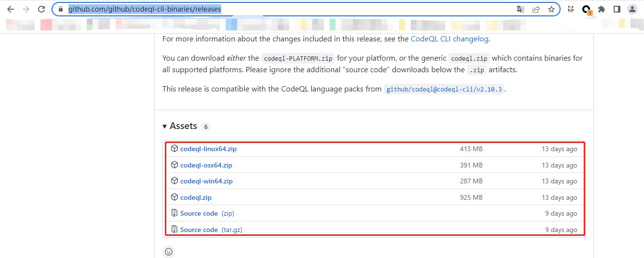Open the smiley reaction picker

pyautogui.click(x=169, y=251)
